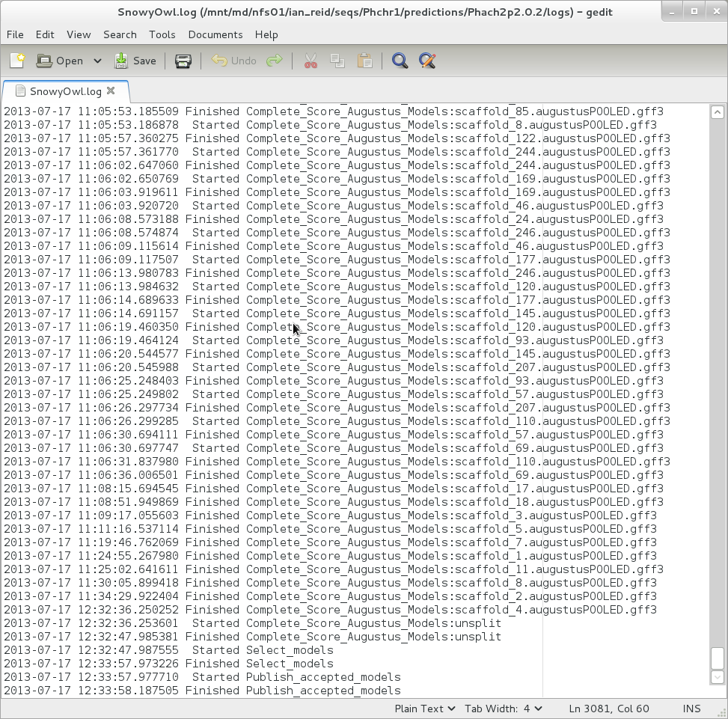Click the scrollbar down arrow

[x=717, y=676]
